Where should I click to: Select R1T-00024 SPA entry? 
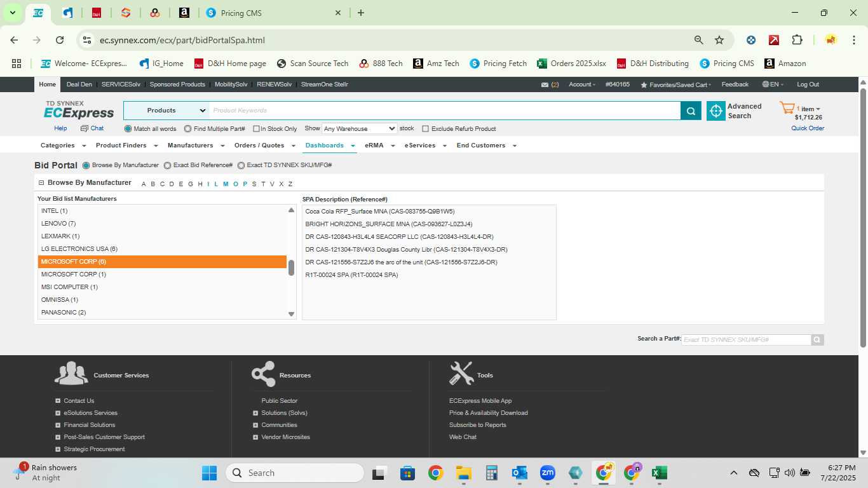(351, 275)
